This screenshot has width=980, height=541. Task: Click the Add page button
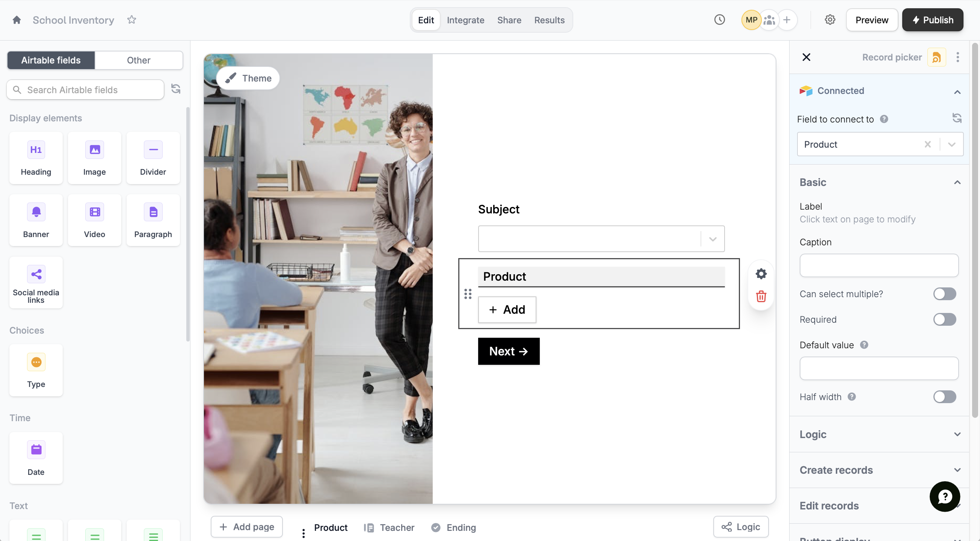[246, 527]
